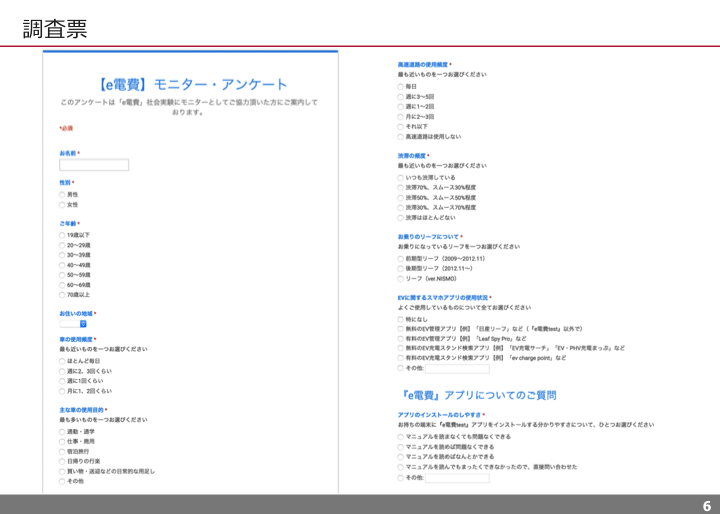Choose the 19歳以下 age option
This screenshot has height=514, width=720.
(x=62, y=235)
